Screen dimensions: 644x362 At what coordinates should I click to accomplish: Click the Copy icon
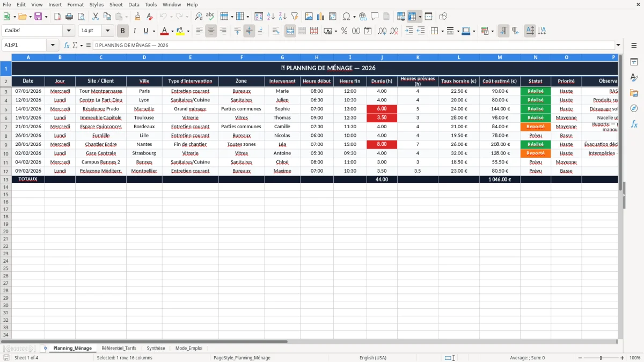point(107,17)
